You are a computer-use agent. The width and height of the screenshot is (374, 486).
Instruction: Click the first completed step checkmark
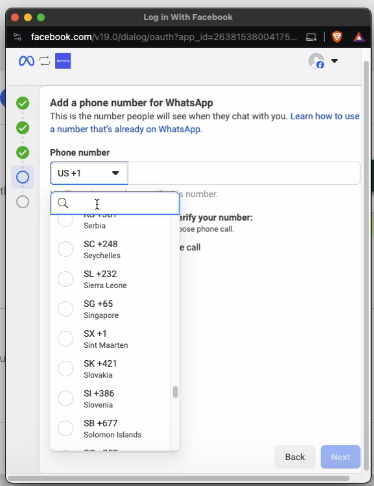[x=23, y=103]
